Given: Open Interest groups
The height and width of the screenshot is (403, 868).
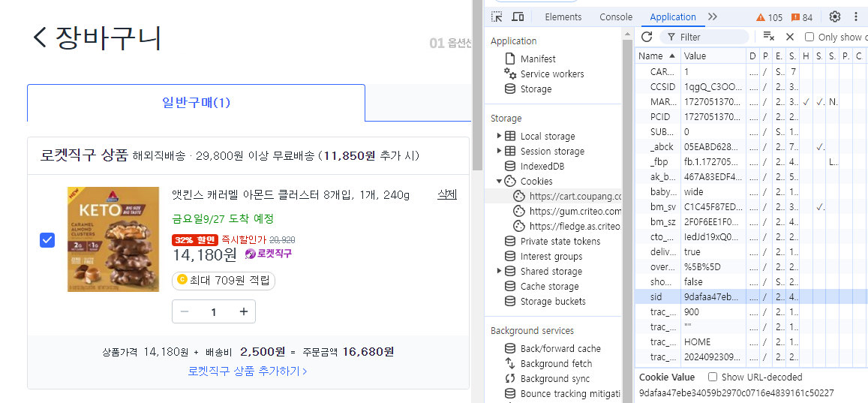Looking at the screenshot, I should tap(543, 257).
